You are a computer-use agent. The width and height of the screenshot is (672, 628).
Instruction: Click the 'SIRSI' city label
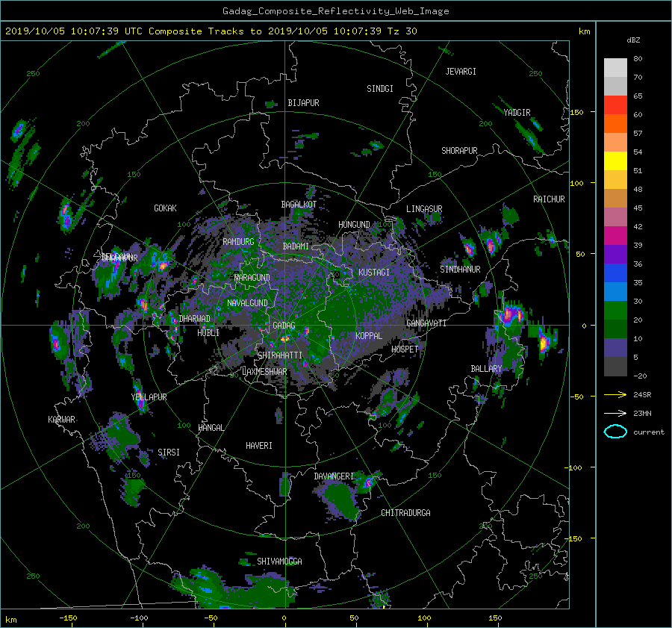(169, 453)
